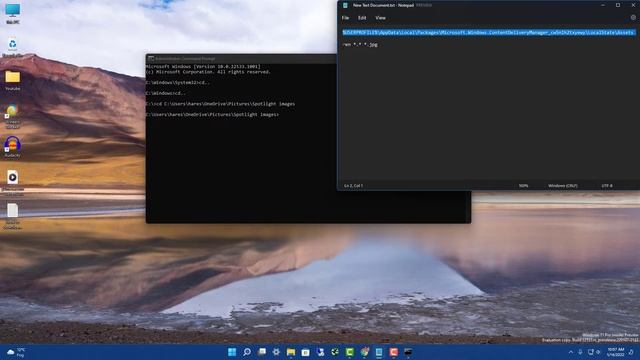Open the Recycle Bin desktop icon

13,47
